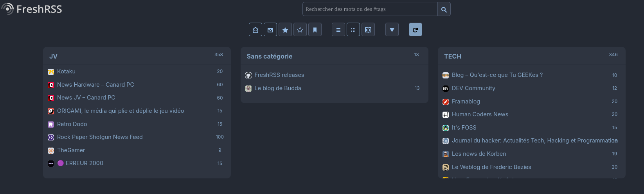The height and width of the screenshot is (194, 644).
Task: Click the FreshRSS logo
Action: pyautogui.click(x=32, y=9)
